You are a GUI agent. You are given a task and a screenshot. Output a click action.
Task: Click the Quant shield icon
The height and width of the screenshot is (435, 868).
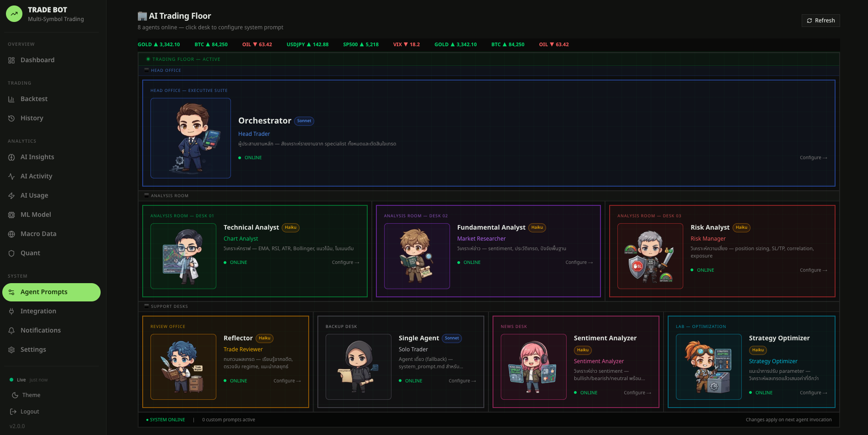point(11,253)
